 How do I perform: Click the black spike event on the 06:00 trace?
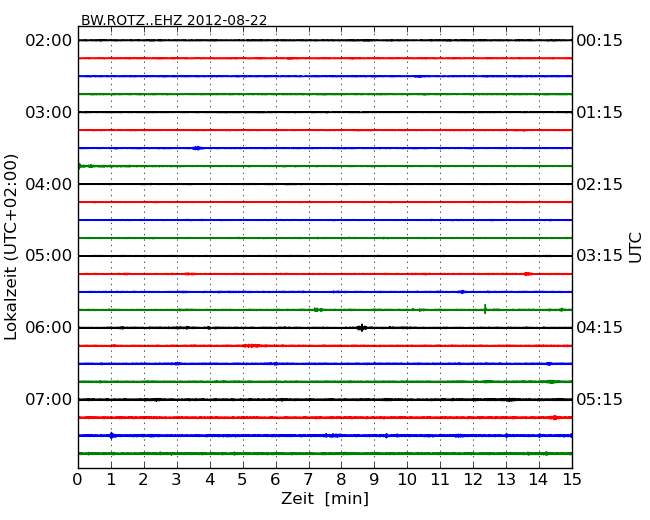pyautogui.click(x=362, y=328)
